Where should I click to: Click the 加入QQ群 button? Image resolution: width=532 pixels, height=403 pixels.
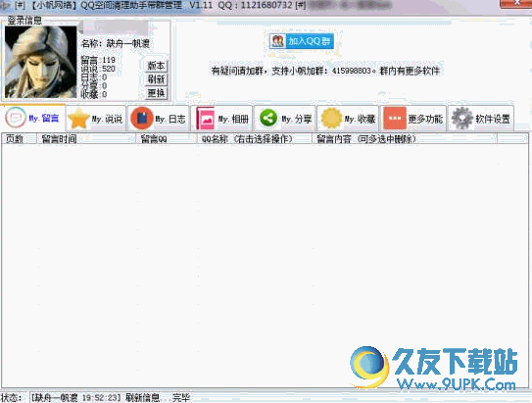click(x=302, y=41)
